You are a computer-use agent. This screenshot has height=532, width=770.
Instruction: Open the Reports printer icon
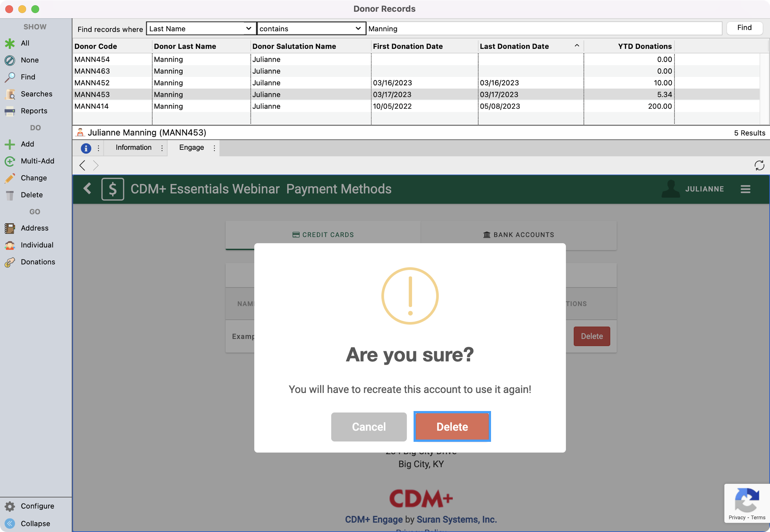[10, 111]
